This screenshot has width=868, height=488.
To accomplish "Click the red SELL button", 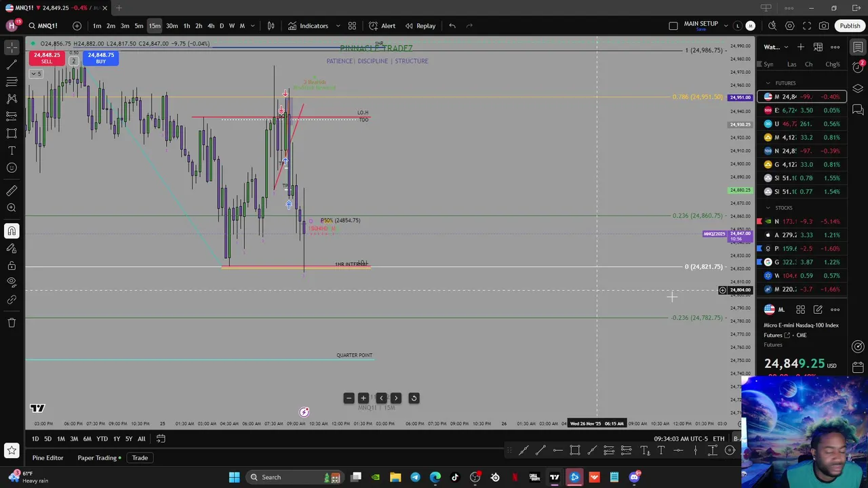I will tap(47, 58).
